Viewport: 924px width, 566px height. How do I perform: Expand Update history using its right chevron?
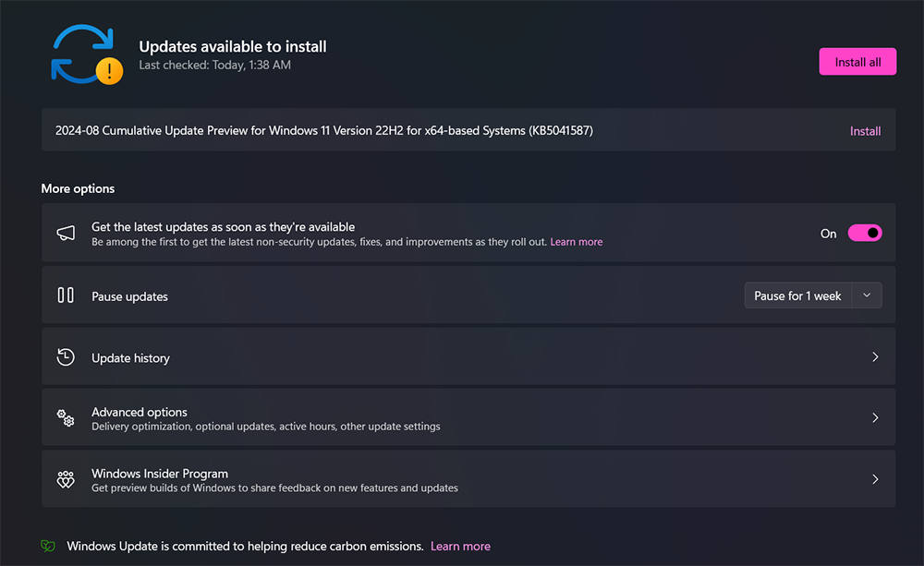click(875, 357)
